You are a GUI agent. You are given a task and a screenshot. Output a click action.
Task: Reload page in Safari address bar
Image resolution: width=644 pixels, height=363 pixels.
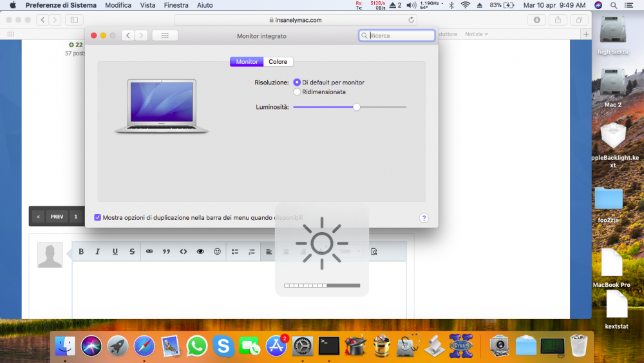pyautogui.click(x=411, y=20)
